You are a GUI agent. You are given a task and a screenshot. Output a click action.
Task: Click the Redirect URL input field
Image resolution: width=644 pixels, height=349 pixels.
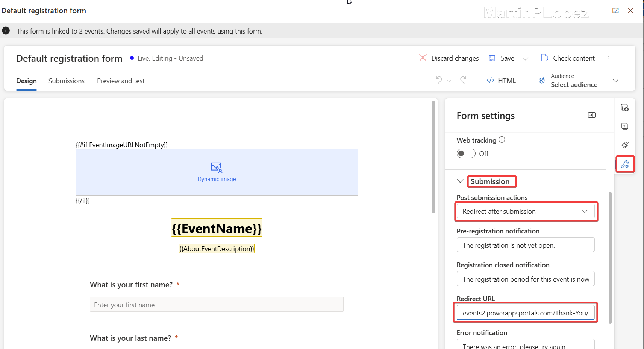click(x=525, y=313)
